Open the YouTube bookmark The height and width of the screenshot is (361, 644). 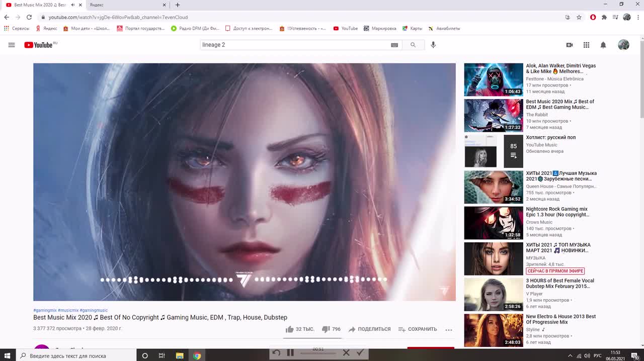click(x=346, y=29)
